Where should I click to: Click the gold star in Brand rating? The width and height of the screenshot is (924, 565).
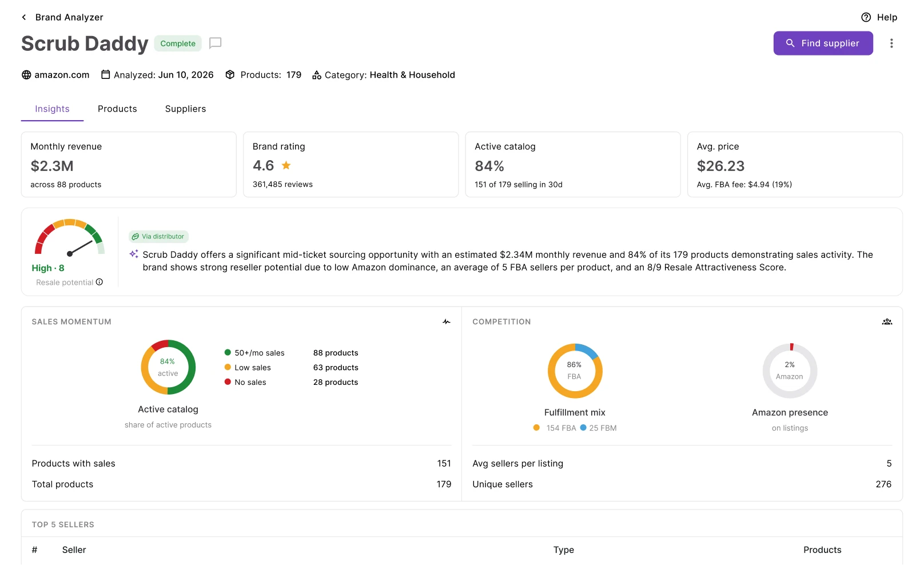coord(286,165)
